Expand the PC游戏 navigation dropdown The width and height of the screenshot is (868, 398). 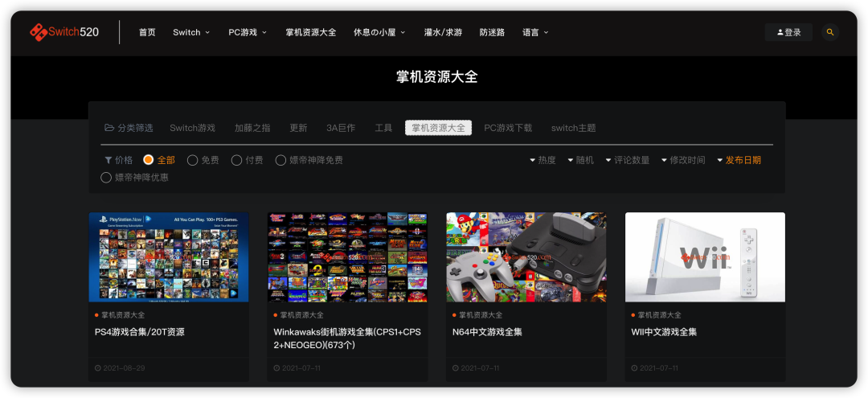tap(248, 32)
